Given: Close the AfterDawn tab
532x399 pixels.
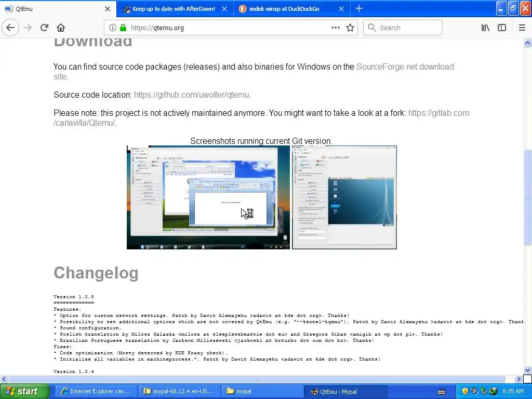Looking at the screenshot, I should pos(224,9).
